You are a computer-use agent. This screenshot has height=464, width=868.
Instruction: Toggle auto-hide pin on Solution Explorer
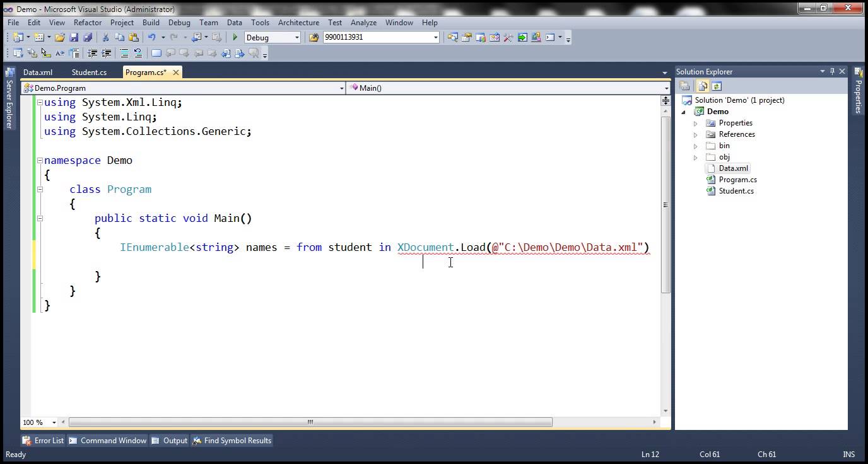832,71
